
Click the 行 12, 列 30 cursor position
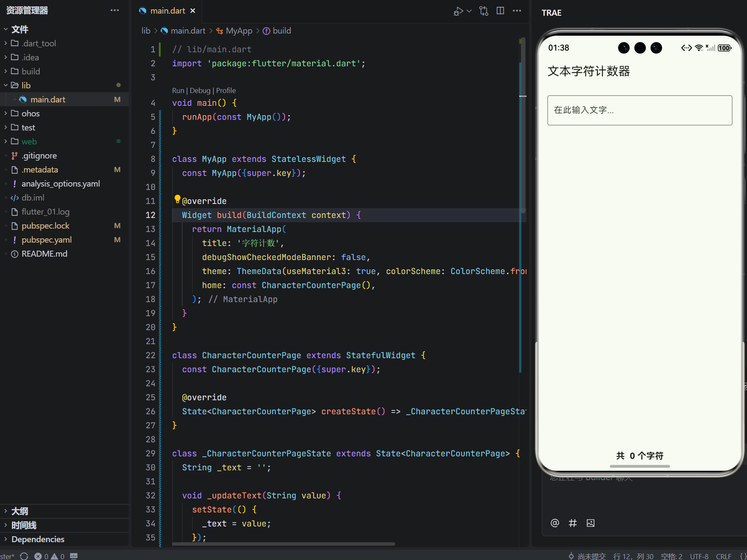(x=633, y=556)
